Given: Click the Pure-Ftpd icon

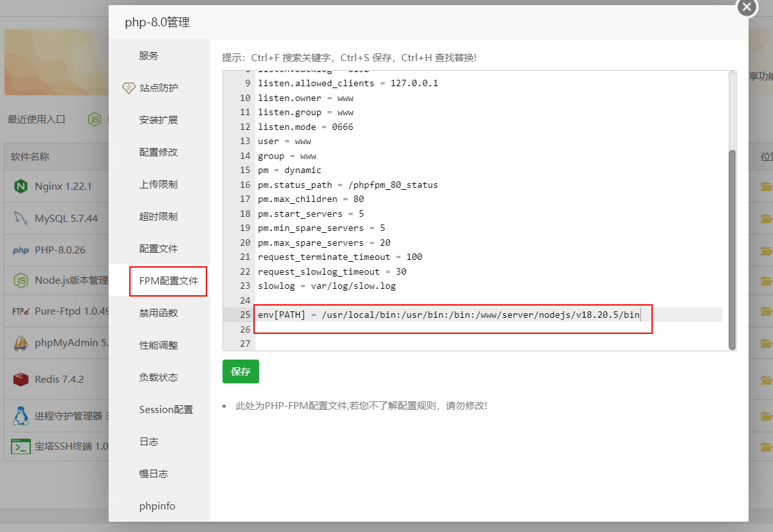Looking at the screenshot, I should (21, 312).
